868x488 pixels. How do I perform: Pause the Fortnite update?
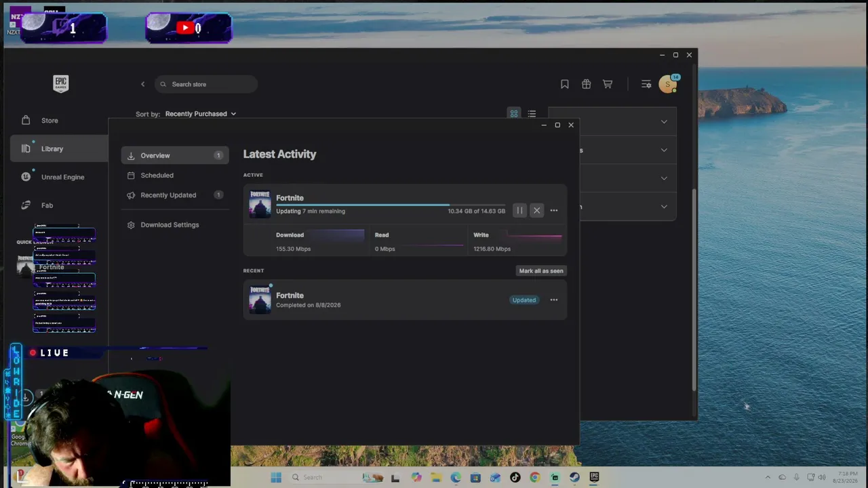tap(519, 211)
